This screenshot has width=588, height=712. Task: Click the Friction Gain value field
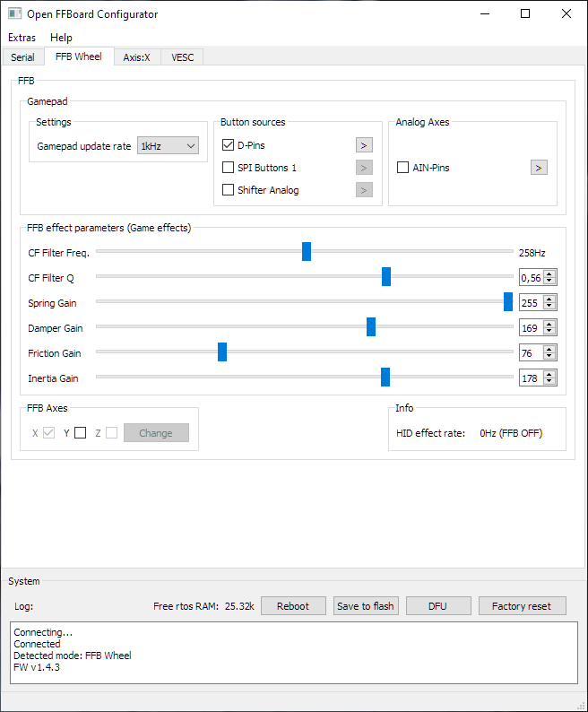[532, 352]
